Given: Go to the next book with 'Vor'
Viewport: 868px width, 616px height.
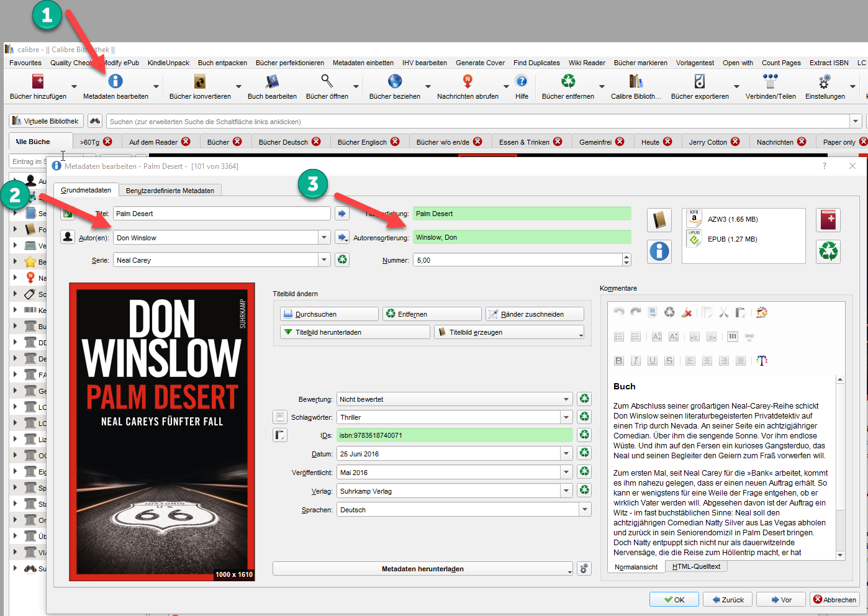Looking at the screenshot, I should click(781, 599).
